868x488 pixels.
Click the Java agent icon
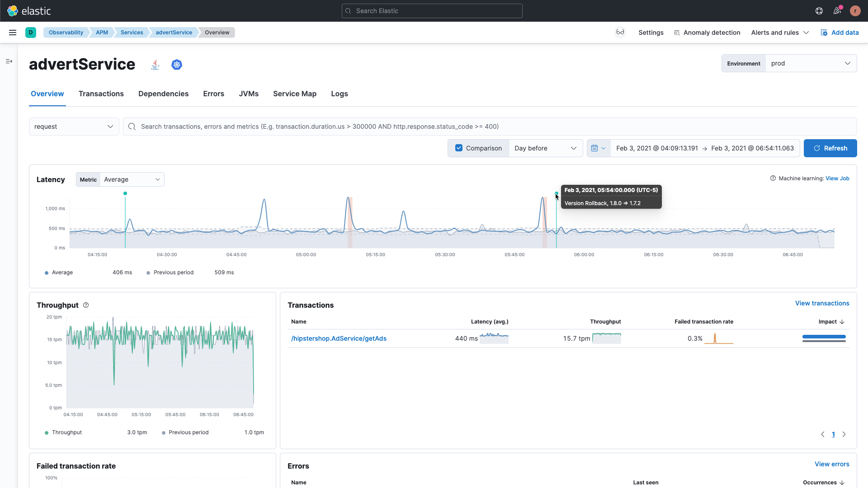(x=156, y=65)
